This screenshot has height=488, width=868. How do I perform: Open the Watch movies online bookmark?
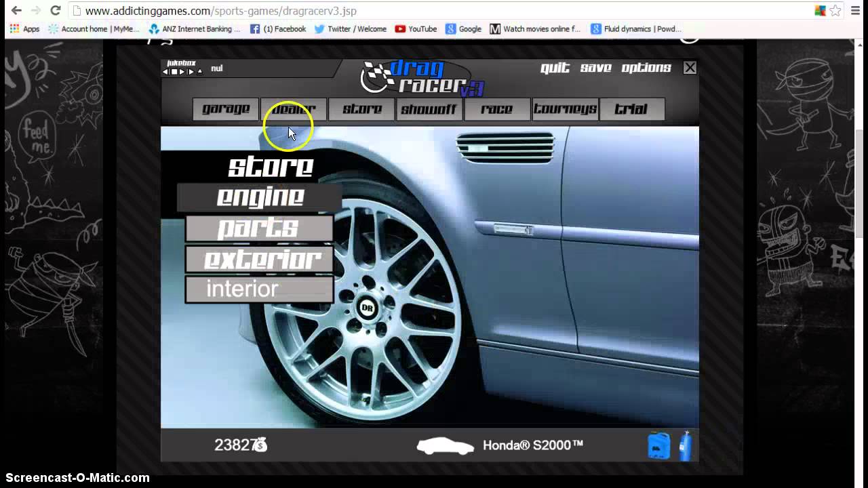click(x=535, y=29)
